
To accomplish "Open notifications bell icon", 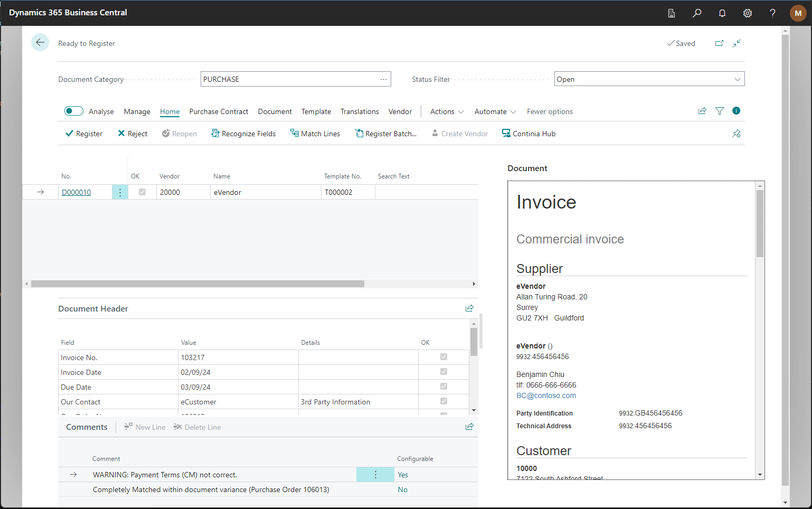I will (722, 13).
